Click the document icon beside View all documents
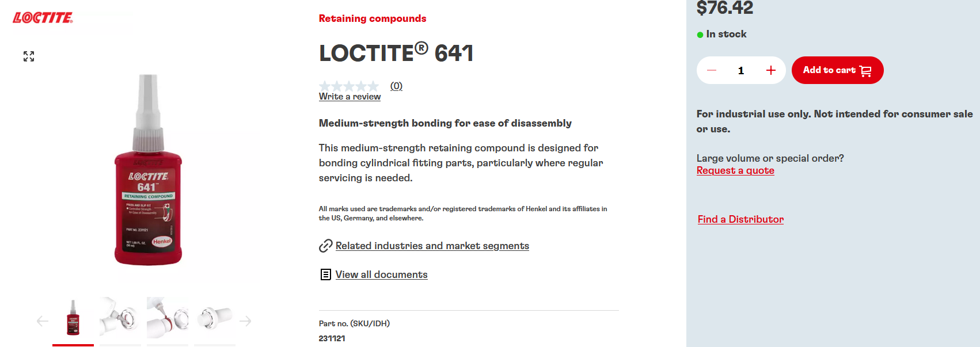This screenshot has height=347, width=980. (326, 274)
